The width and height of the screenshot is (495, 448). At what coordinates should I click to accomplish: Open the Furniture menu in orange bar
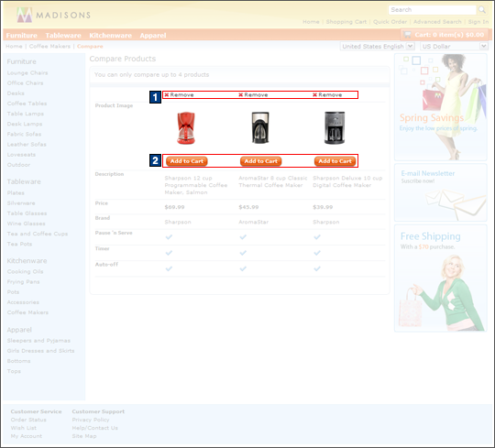[21, 36]
